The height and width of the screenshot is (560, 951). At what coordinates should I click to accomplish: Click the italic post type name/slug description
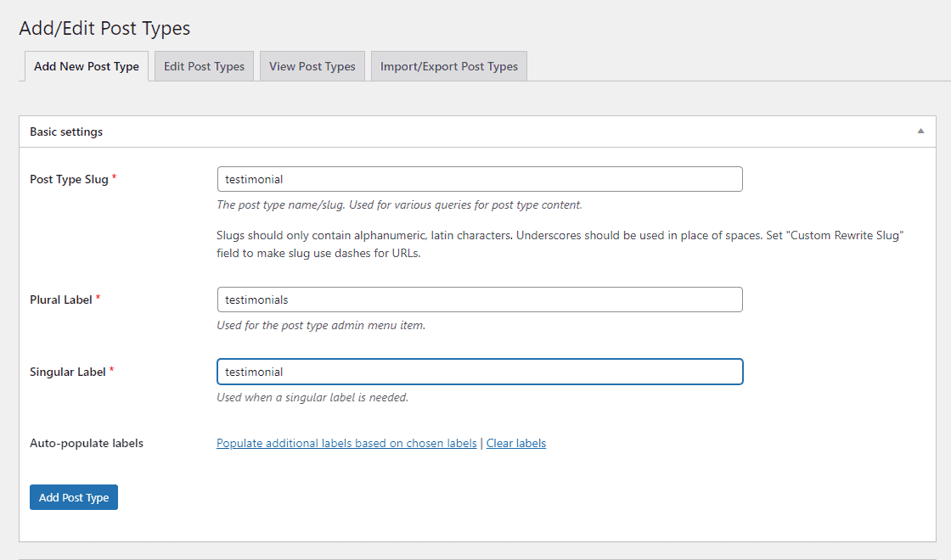pyautogui.click(x=399, y=204)
